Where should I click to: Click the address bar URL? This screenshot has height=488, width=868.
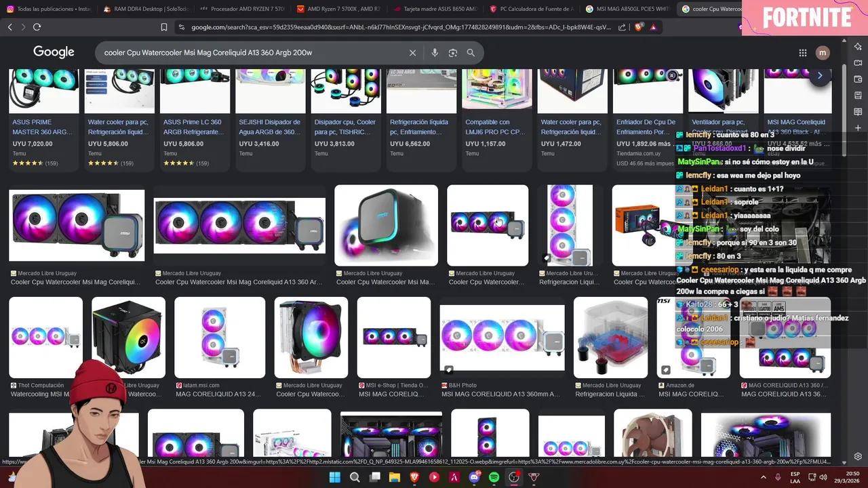point(400,27)
